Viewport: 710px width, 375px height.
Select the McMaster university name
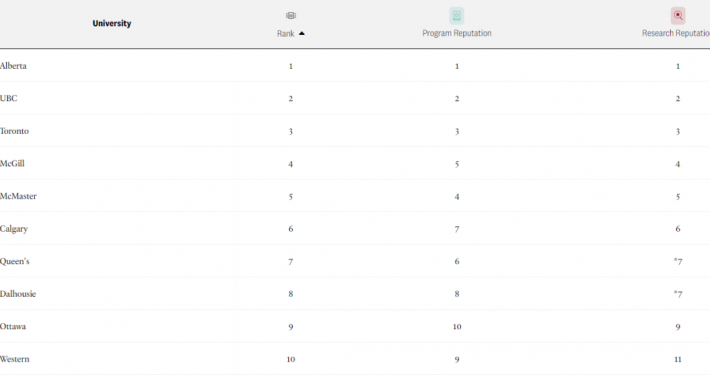(x=18, y=196)
